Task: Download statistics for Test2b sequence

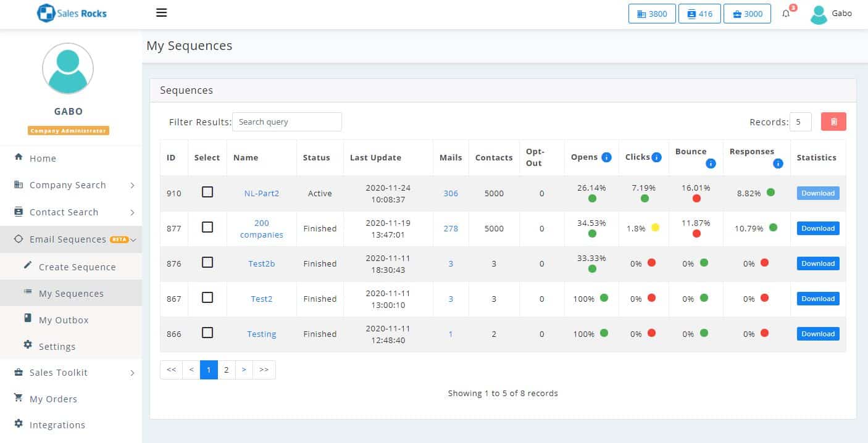Action: click(817, 263)
